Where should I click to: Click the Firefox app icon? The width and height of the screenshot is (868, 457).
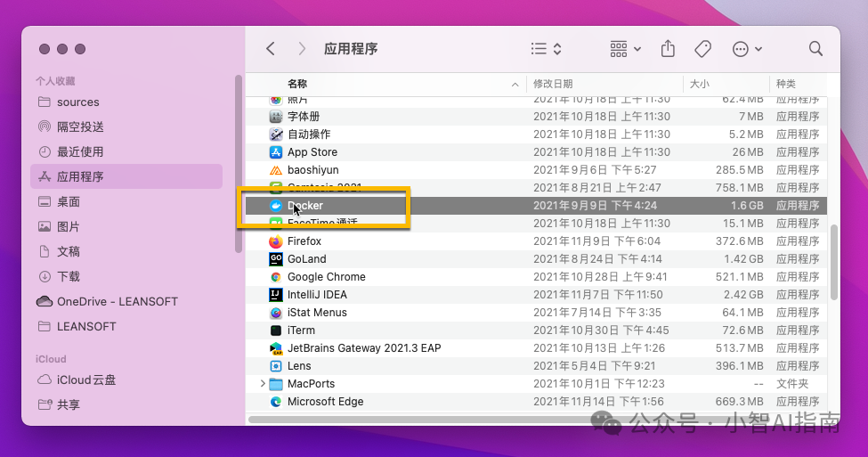coord(276,241)
